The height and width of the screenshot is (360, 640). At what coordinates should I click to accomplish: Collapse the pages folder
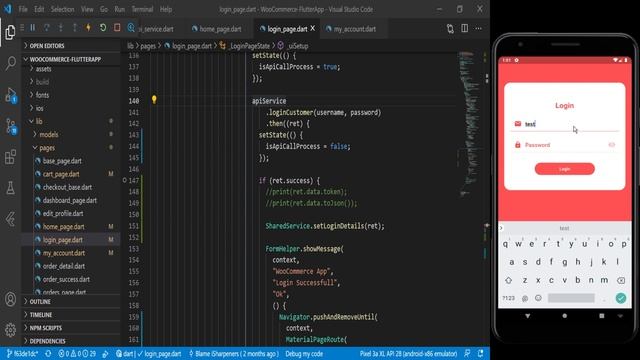(47, 148)
